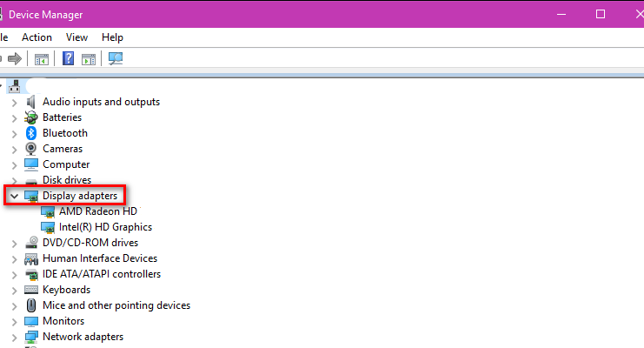
Task: Select the Bluetooth label
Action: coord(65,133)
